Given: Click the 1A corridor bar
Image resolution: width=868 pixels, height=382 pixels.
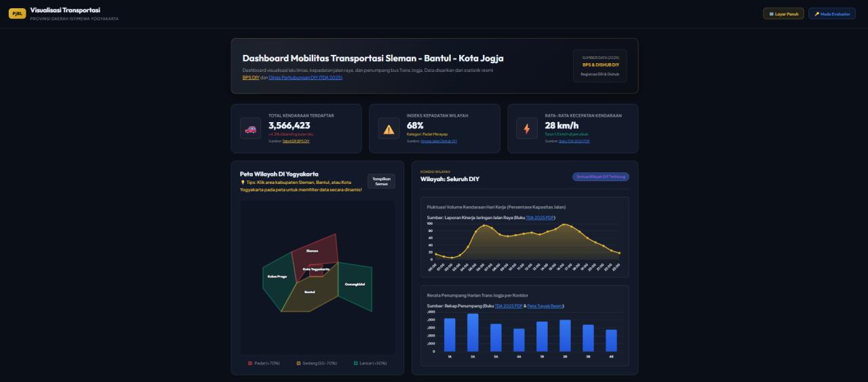Looking at the screenshot, I should coord(450,335).
